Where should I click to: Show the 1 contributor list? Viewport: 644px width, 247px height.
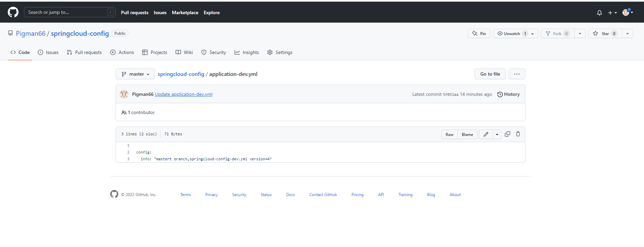[138, 112]
